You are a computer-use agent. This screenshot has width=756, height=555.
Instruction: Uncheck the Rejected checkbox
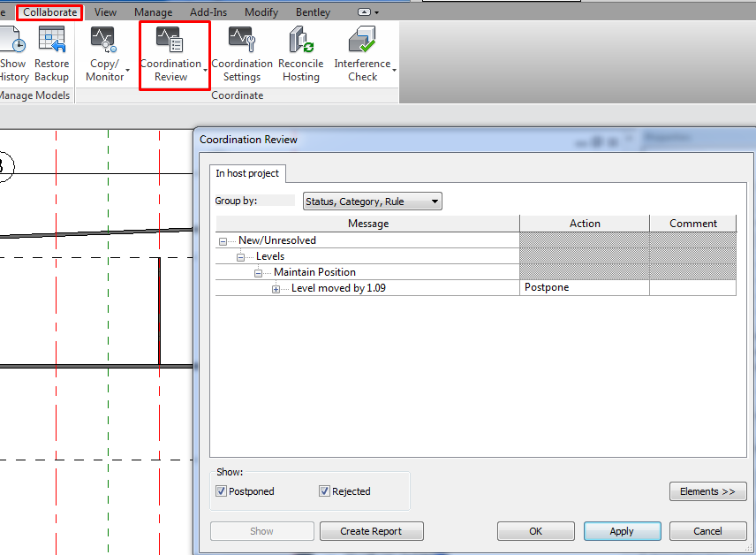point(324,491)
